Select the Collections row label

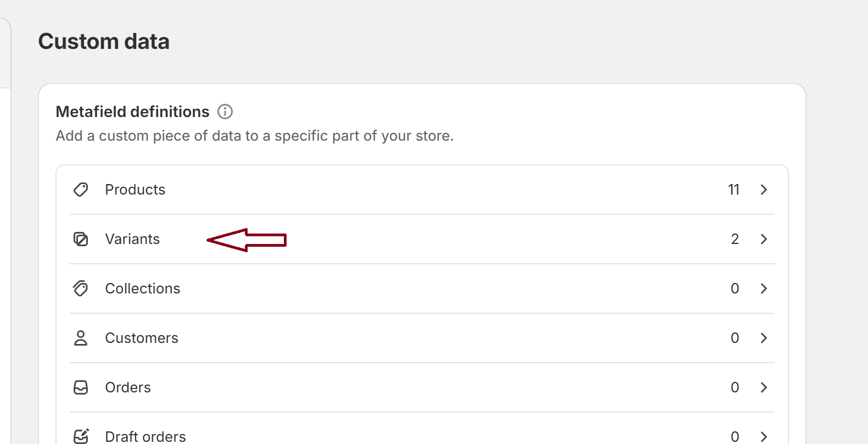[x=143, y=288]
